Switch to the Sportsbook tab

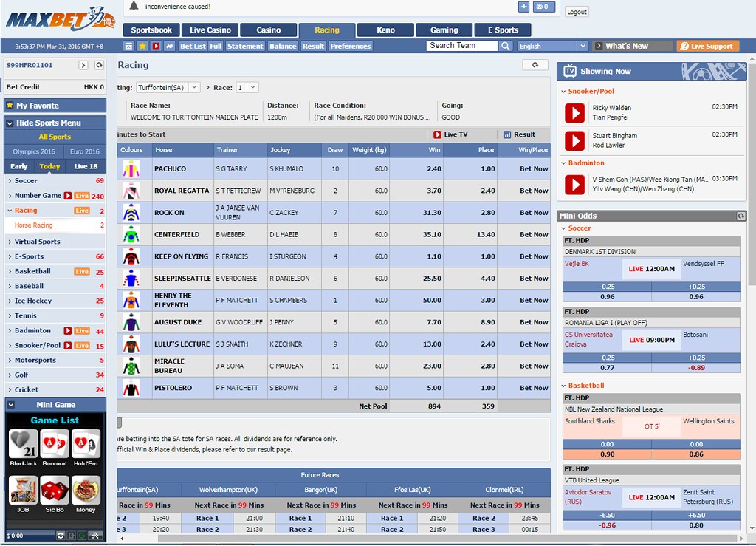click(151, 30)
